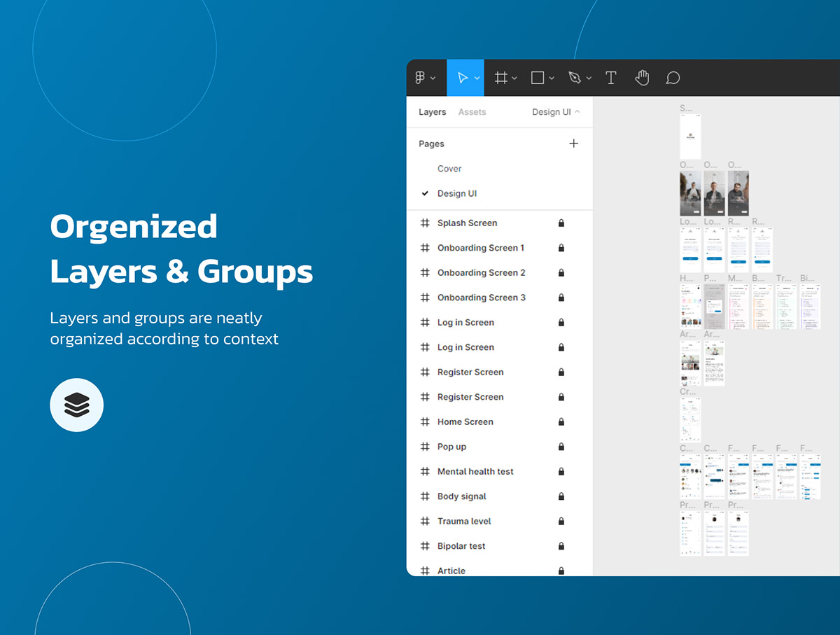This screenshot has height=635, width=840.
Task: Open the shape tools dropdown arrow
Action: (552, 78)
